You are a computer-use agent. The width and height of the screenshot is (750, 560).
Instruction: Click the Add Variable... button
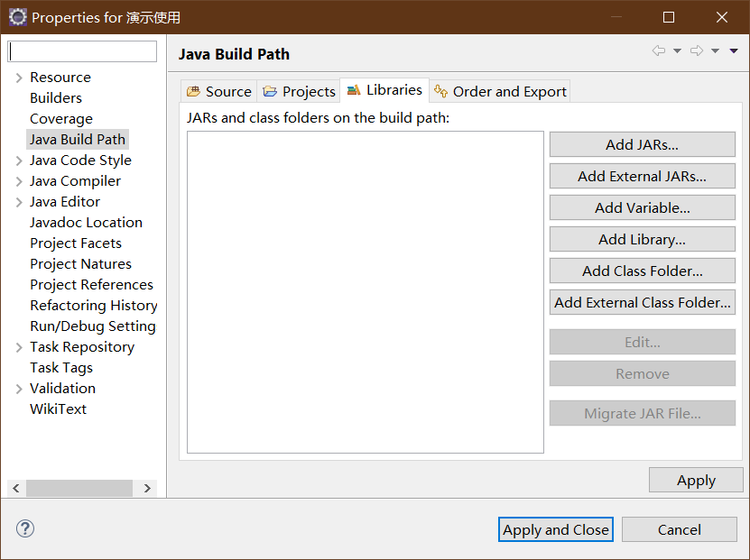click(643, 207)
